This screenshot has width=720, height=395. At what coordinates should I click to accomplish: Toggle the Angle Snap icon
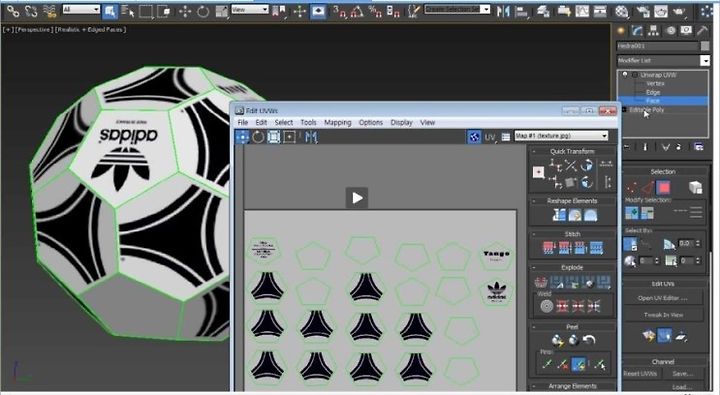[357, 11]
